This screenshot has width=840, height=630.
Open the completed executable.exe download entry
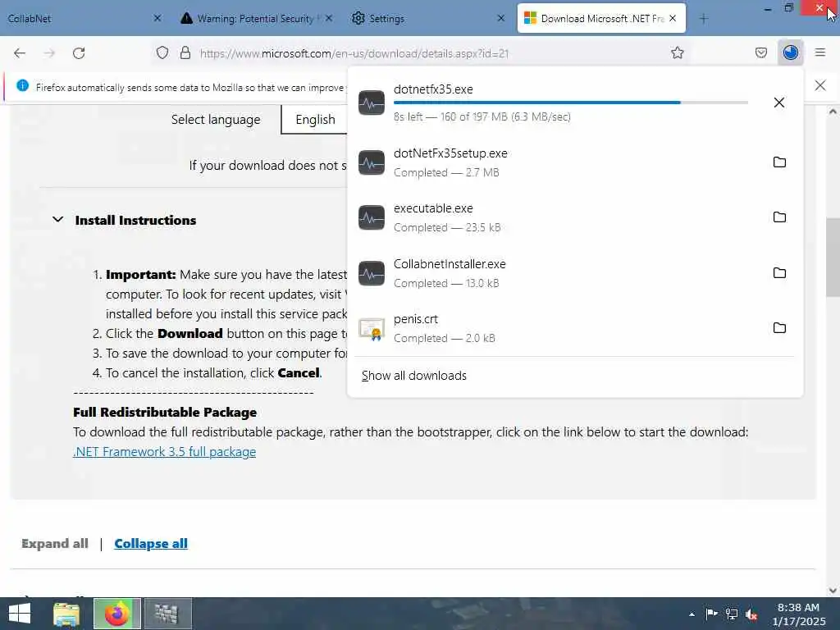[557, 217]
